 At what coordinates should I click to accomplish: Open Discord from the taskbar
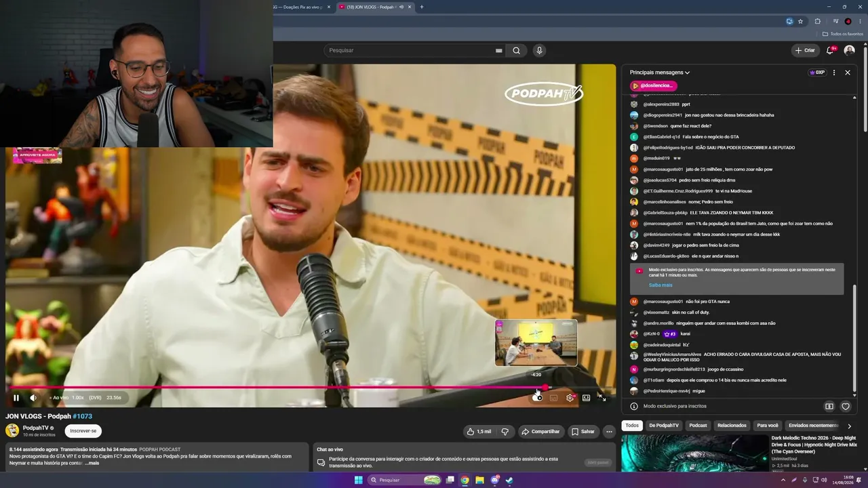point(494,480)
